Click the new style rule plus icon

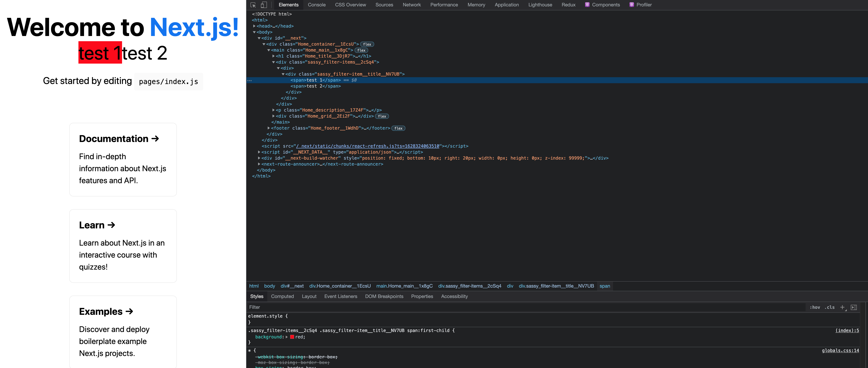(842, 307)
